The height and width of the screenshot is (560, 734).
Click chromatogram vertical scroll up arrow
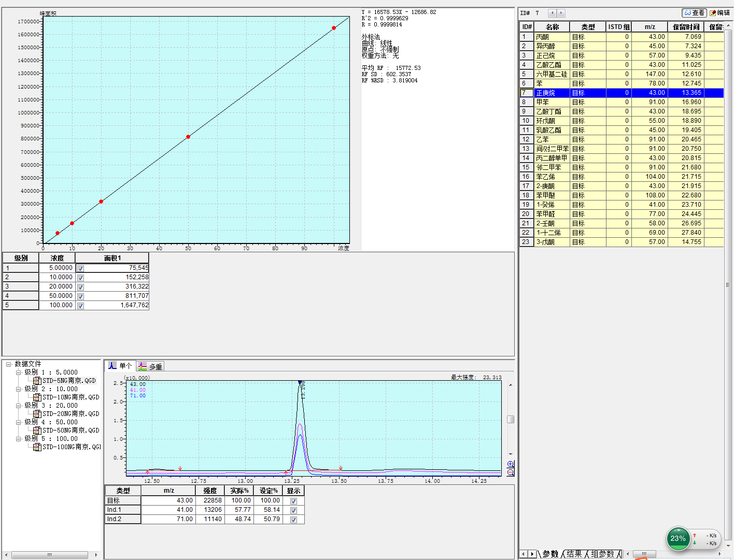click(x=511, y=385)
